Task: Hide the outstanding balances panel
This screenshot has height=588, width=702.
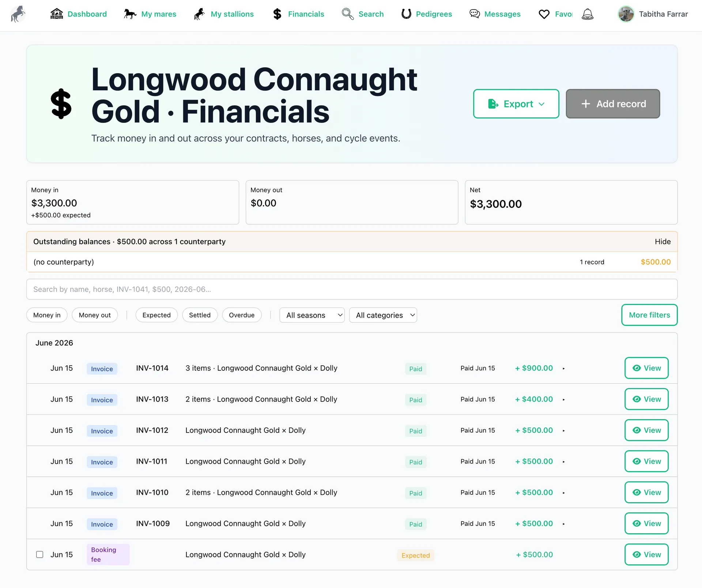Action: [663, 242]
